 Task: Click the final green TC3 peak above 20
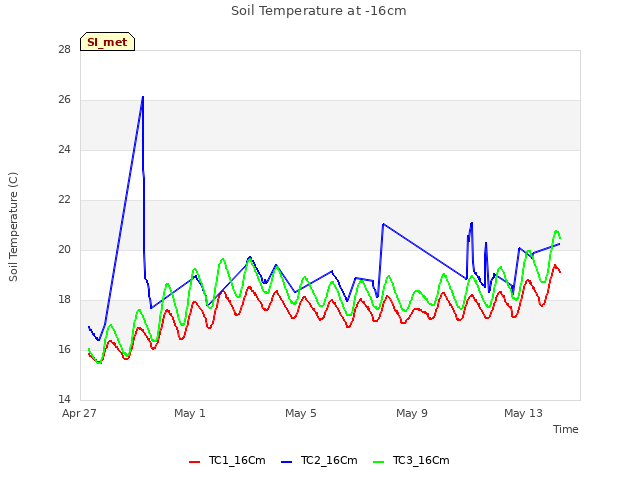(x=556, y=231)
